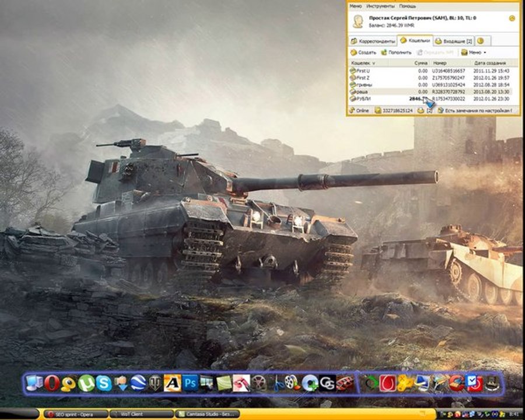Launch Google Earth from the dock

pos(138,383)
